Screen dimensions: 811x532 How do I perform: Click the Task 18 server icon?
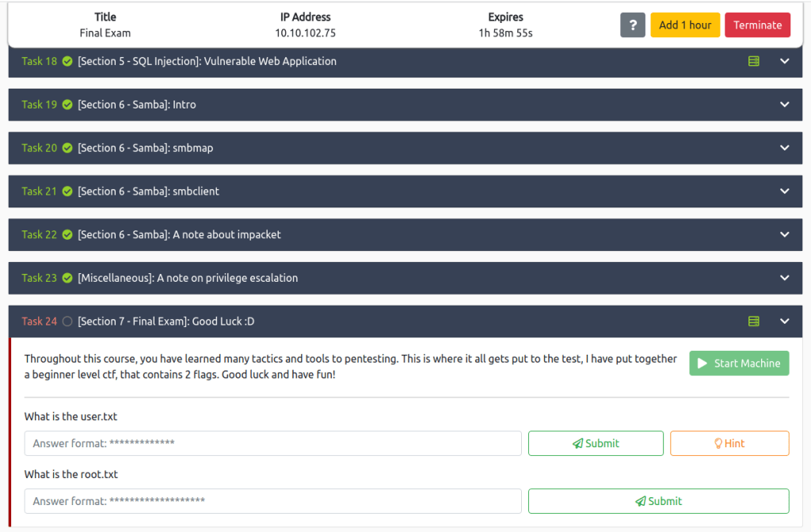(754, 61)
